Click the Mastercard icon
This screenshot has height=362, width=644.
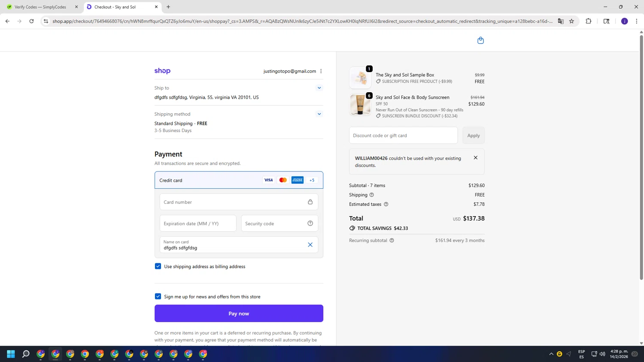tap(283, 180)
